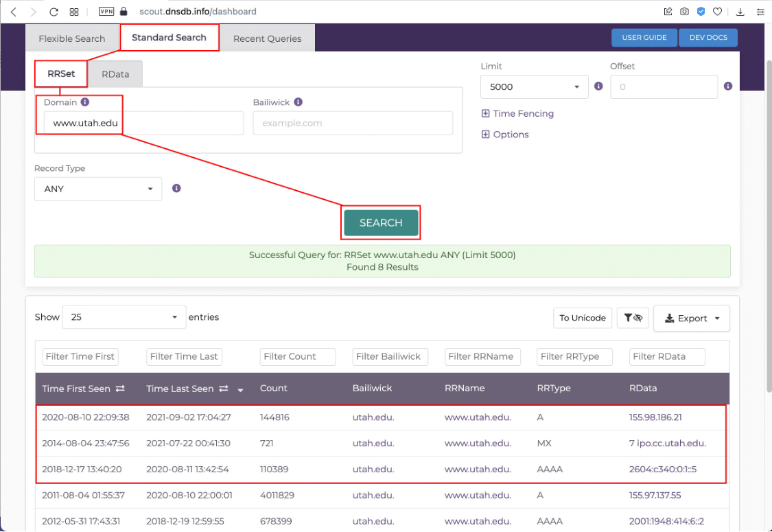Go forward in browser history
This screenshot has width=772, height=532.
coord(33,12)
